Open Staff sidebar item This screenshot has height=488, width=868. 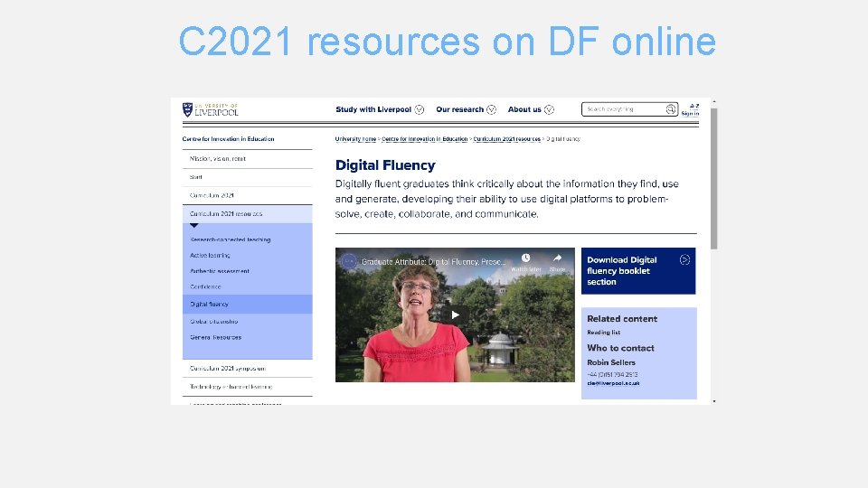tap(248, 177)
